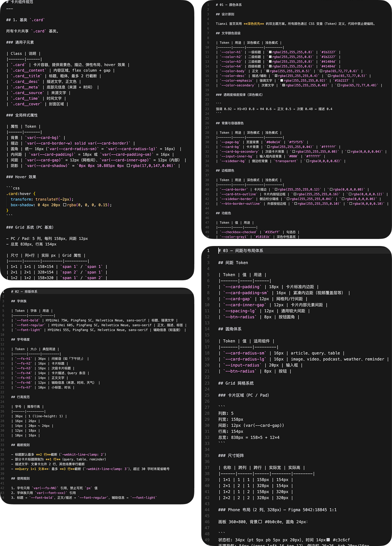The image size is (392, 546).
Task: Click the `--spacing-lg` token
Action: coord(241,311)
